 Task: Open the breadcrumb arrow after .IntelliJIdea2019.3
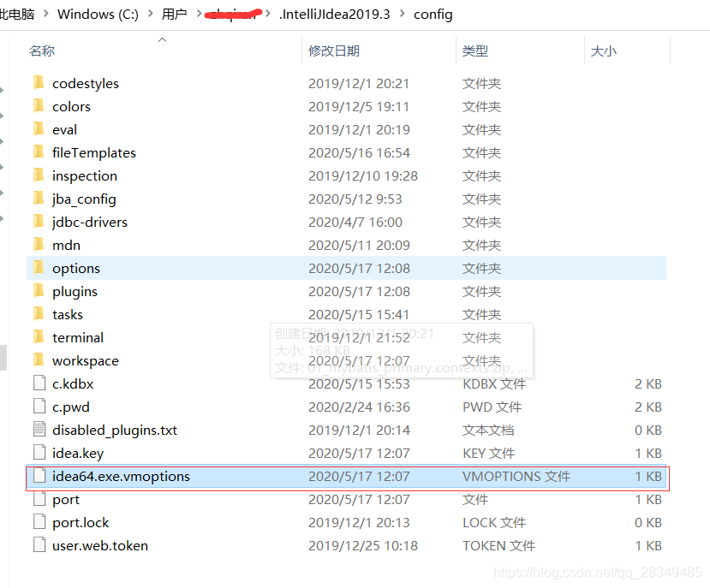point(402,14)
